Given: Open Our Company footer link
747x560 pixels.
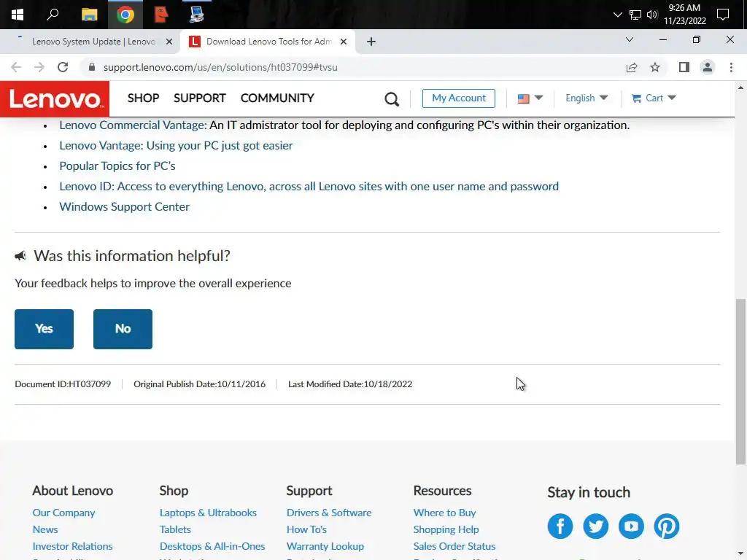Looking at the screenshot, I should (x=64, y=513).
